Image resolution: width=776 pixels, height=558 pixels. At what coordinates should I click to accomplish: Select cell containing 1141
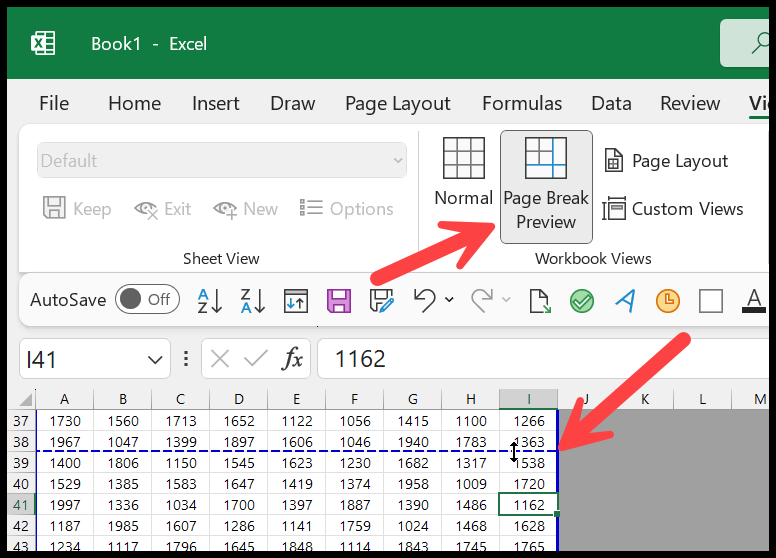(x=296, y=525)
